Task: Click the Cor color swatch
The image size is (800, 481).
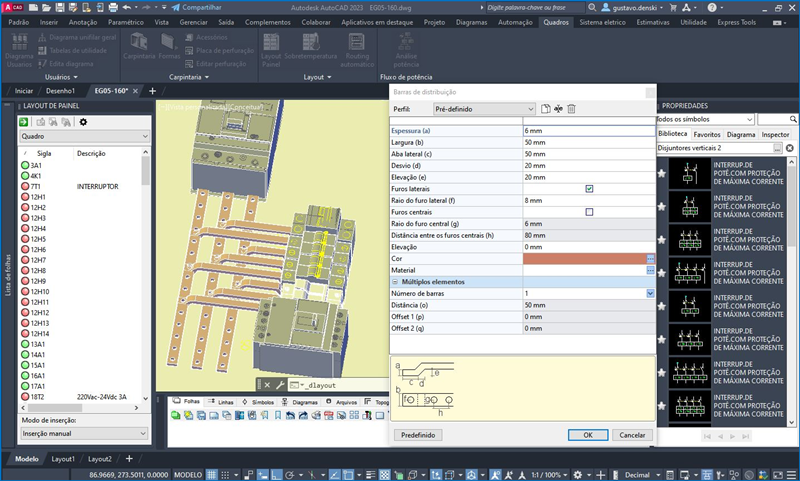Action: click(x=583, y=258)
